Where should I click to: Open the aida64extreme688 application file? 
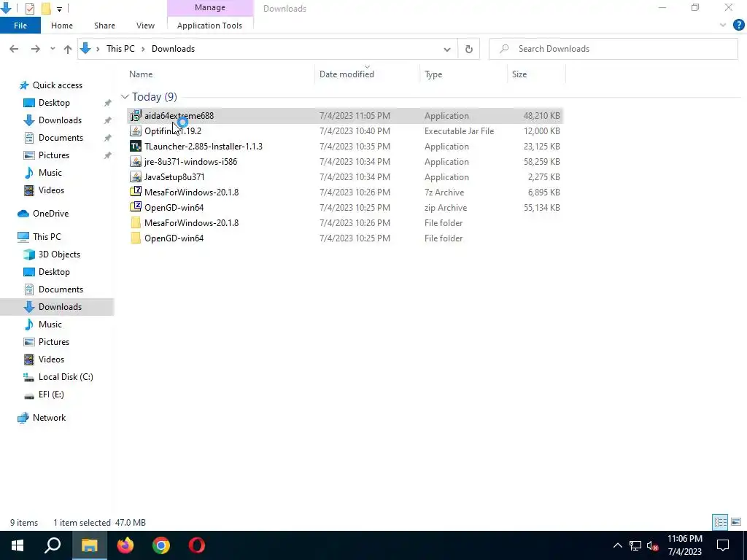(345, 116)
